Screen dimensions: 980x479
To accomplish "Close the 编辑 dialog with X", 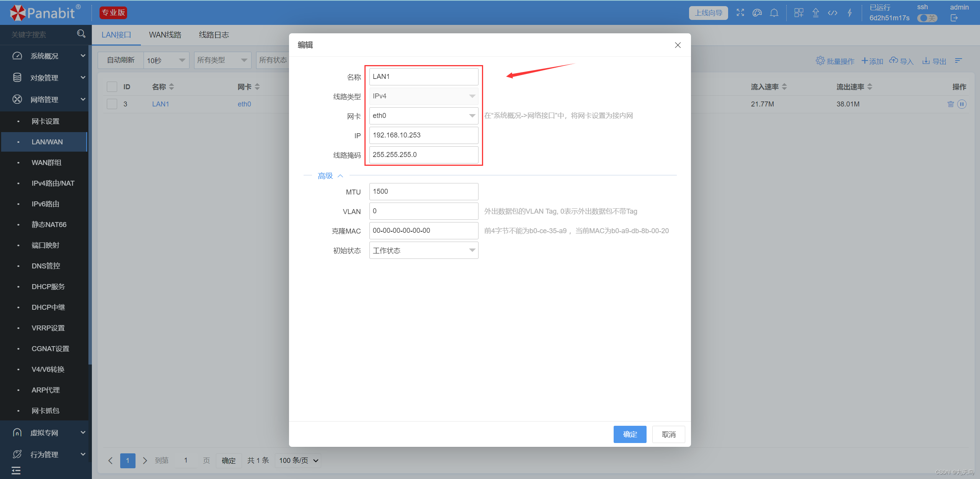I will pyautogui.click(x=678, y=45).
